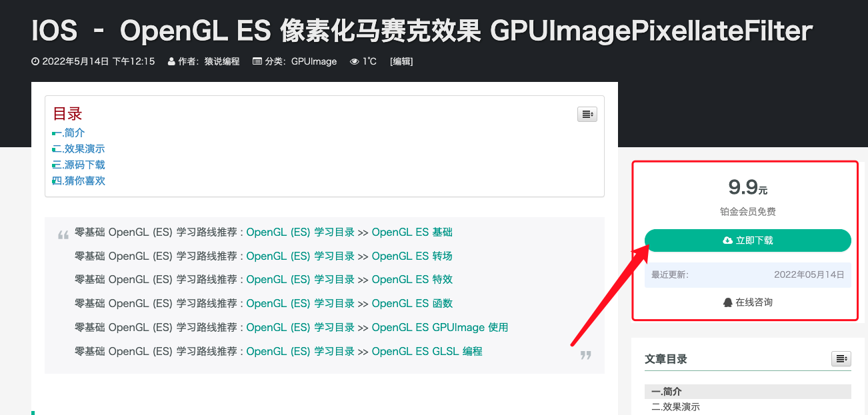868x415 pixels.
Task: Click the 三.源码下载 link in the directory
Action: click(78, 165)
